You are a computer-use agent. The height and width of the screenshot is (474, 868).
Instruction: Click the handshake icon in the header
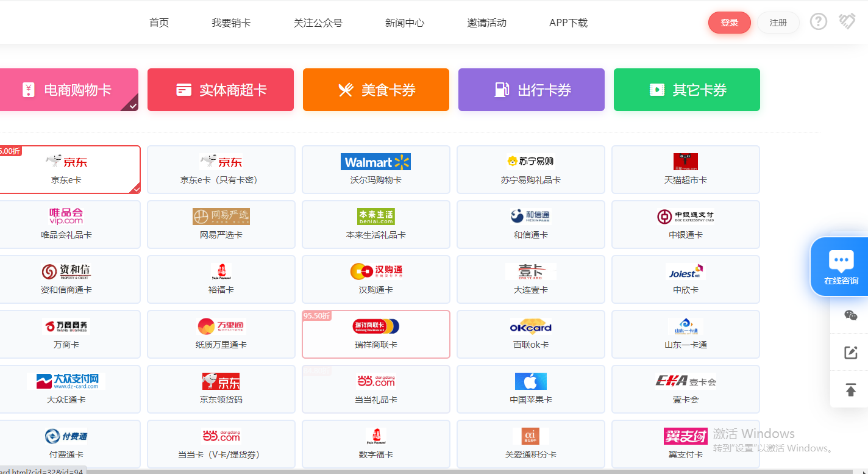(847, 22)
